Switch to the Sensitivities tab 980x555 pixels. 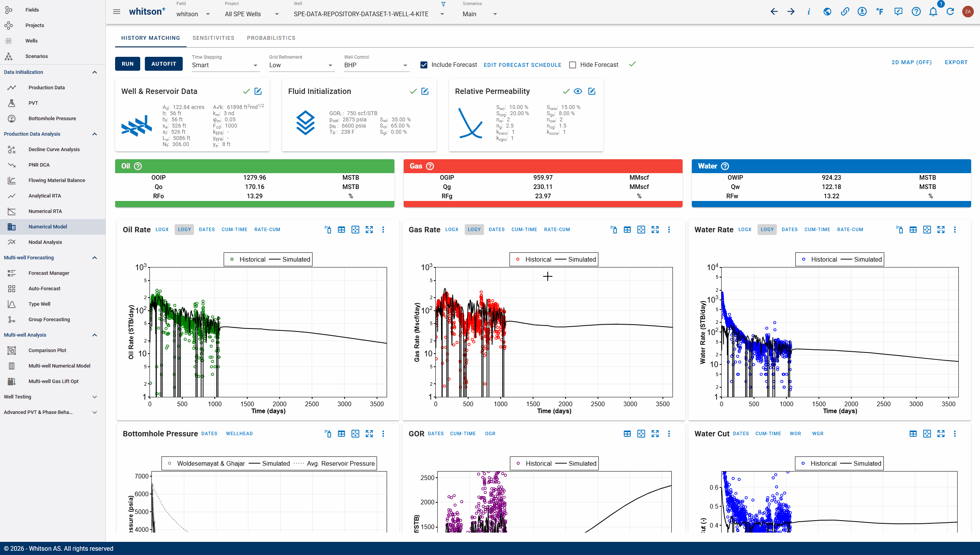pyautogui.click(x=214, y=38)
